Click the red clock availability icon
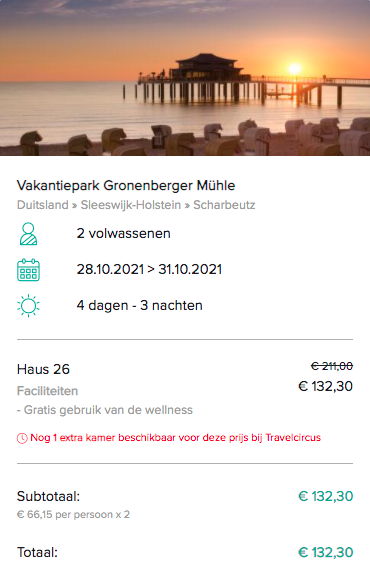Image resolution: width=370 pixels, height=569 pixels. pyautogui.click(x=22, y=438)
